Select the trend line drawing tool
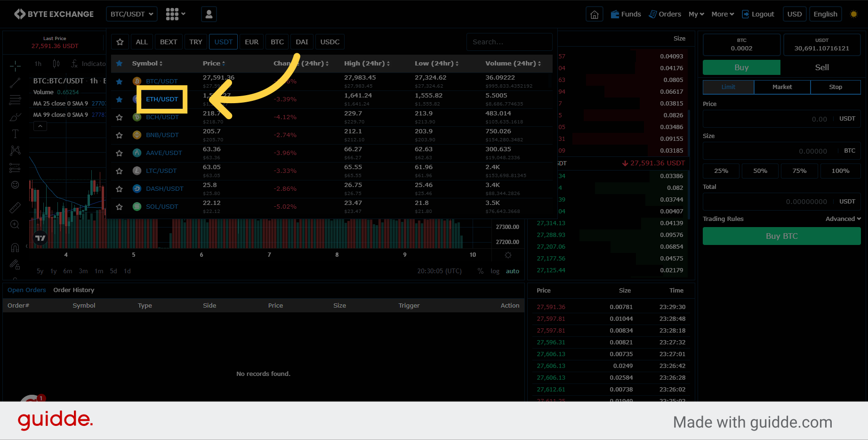Viewport: 868px width, 440px height. 15,83
